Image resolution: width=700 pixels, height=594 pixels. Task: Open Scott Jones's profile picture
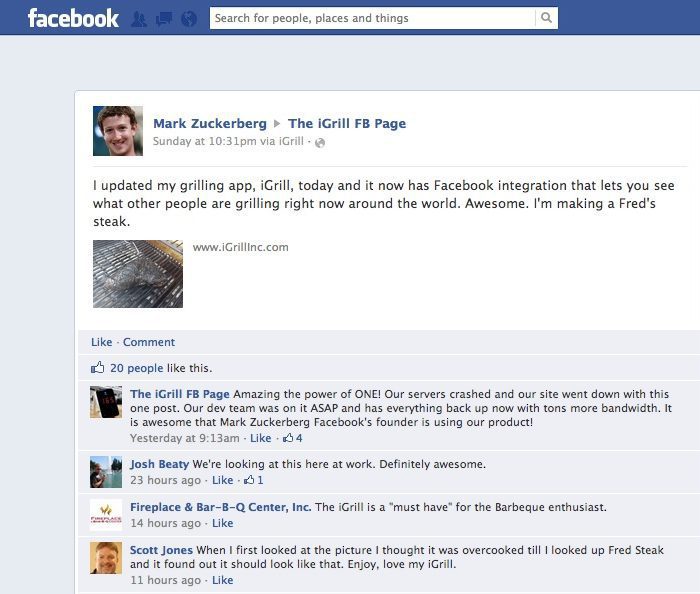(106, 558)
